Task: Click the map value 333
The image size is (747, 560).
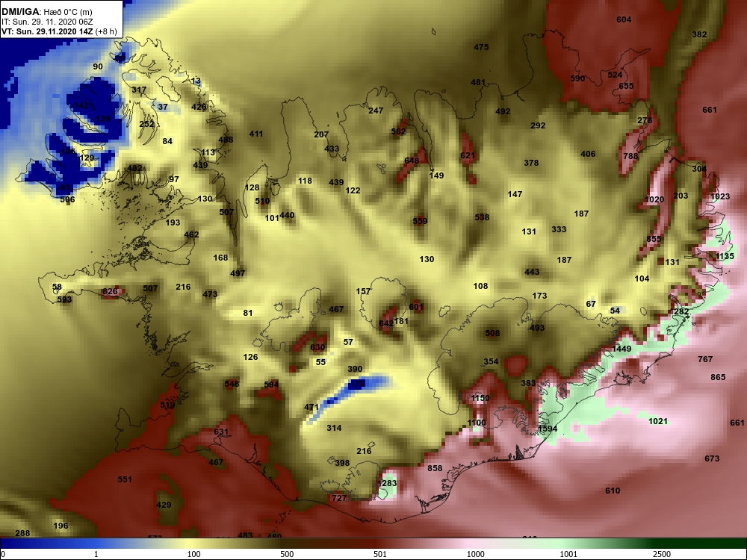Action: coord(559,229)
